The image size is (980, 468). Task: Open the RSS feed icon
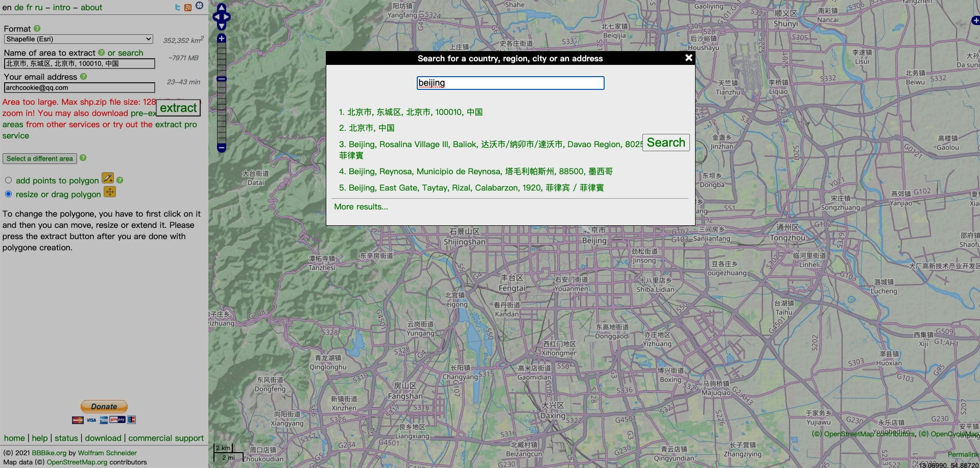coord(187,7)
